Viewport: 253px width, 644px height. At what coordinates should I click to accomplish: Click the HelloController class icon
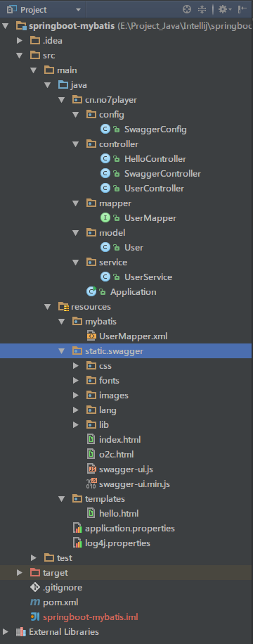(x=105, y=159)
